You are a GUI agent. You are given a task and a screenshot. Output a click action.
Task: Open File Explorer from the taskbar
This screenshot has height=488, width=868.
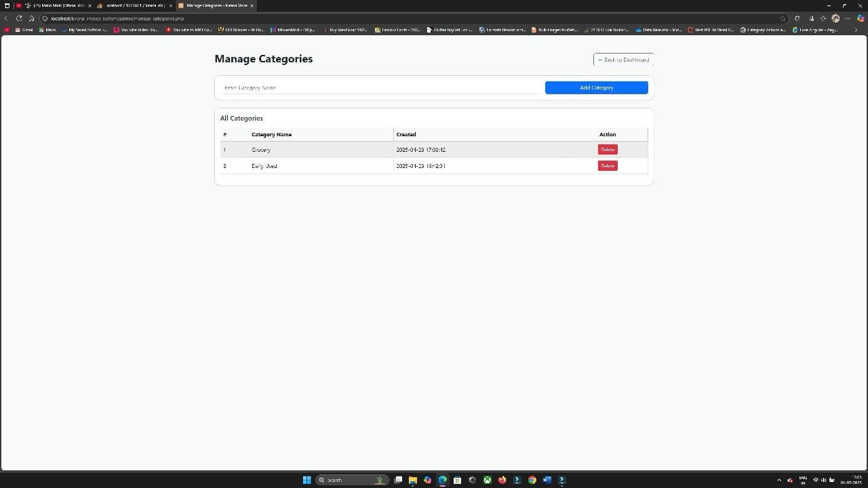[412, 480]
